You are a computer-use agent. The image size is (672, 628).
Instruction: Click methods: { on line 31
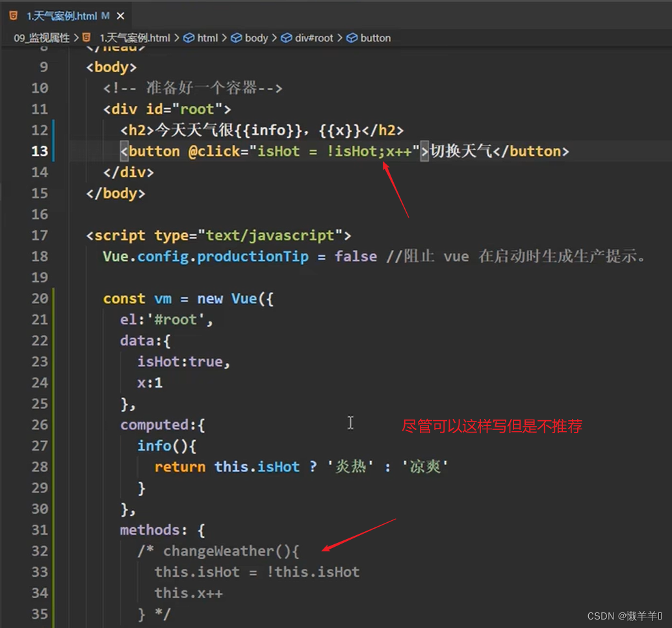(x=162, y=531)
